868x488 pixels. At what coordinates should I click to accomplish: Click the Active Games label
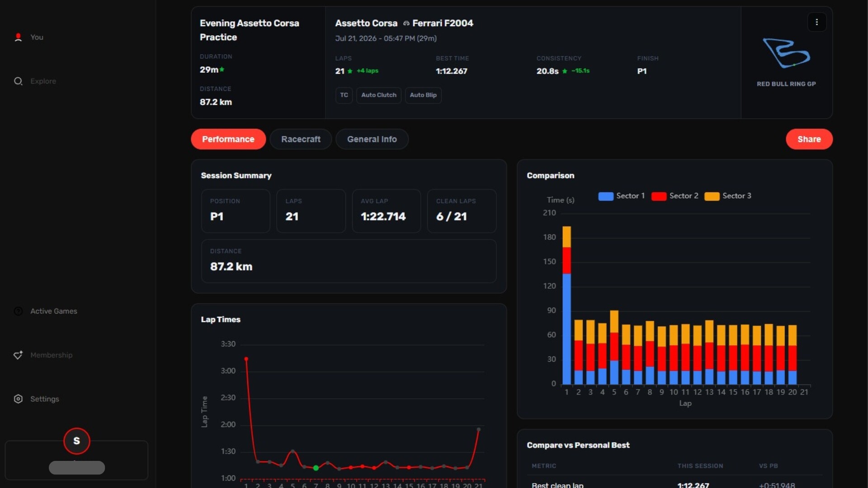coord(54,311)
